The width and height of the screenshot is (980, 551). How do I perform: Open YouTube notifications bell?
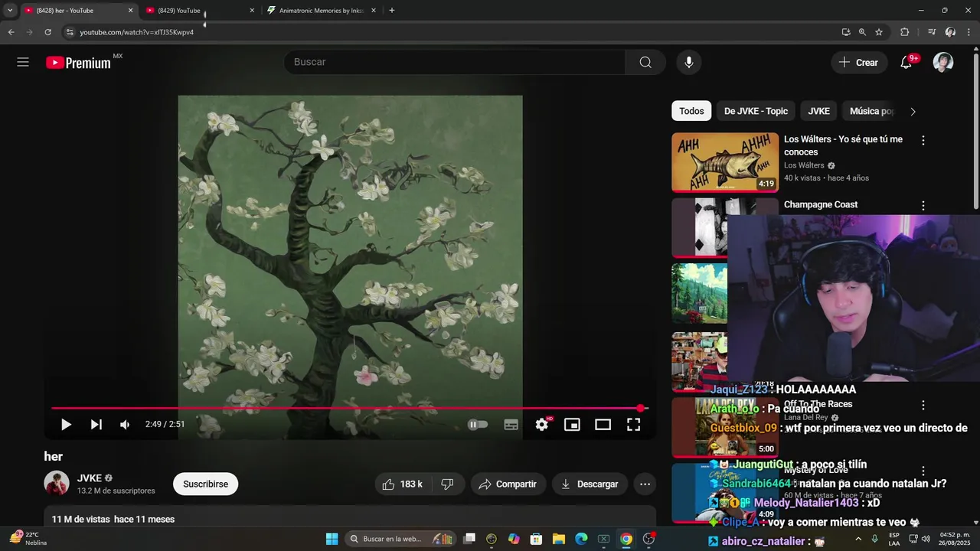906,62
